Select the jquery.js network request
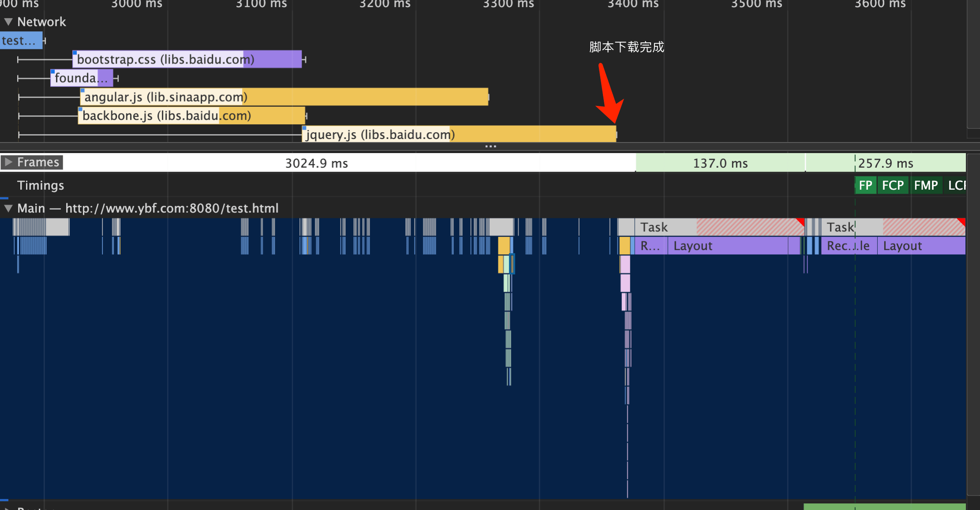Viewport: 980px width, 510px height. pos(459,134)
